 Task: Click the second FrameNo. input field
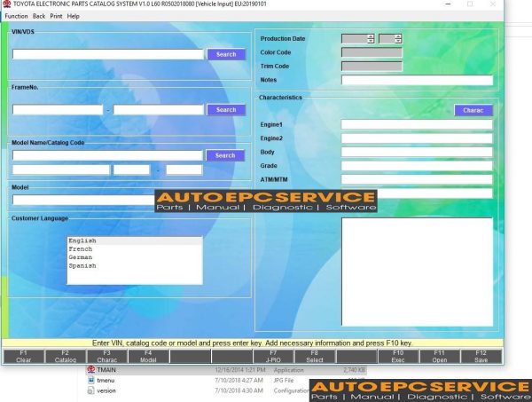pyautogui.click(x=159, y=110)
